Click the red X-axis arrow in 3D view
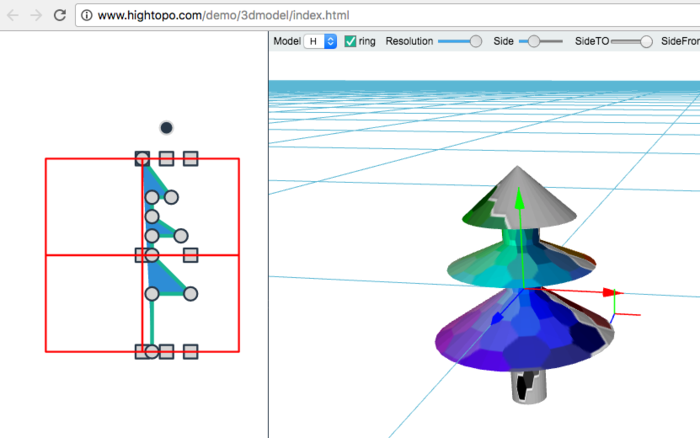700x438 pixels. (612, 292)
